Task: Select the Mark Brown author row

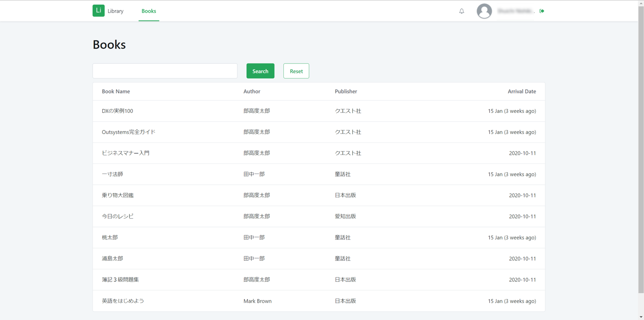Action: coord(319,301)
